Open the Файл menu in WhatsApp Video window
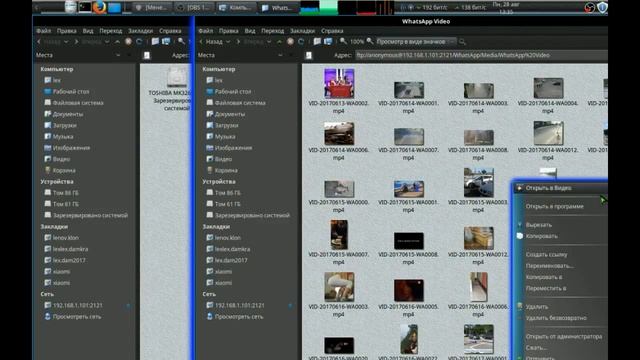This screenshot has width=640, height=360. tap(206, 31)
